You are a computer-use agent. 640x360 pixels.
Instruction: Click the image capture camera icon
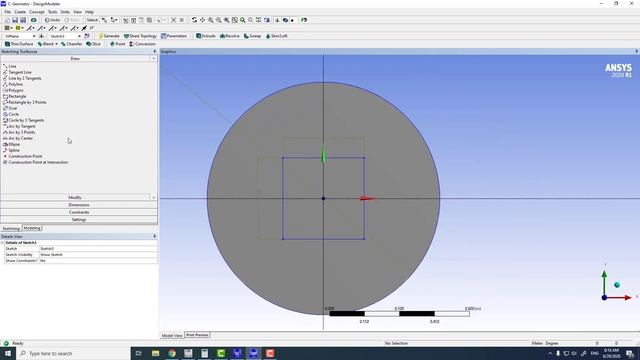[33, 20]
